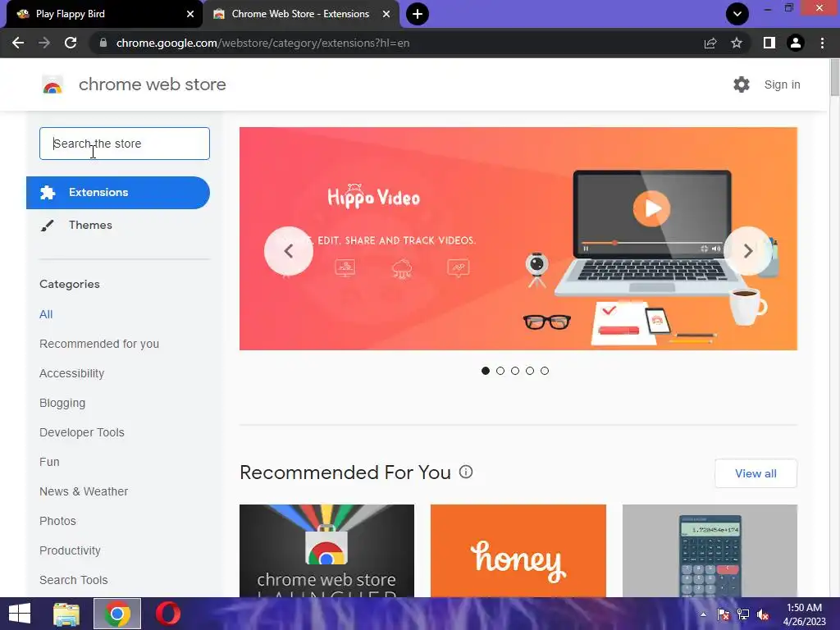Select the fifth carousel dot
Image resolution: width=840 pixels, height=630 pixels.
point(545,371)
